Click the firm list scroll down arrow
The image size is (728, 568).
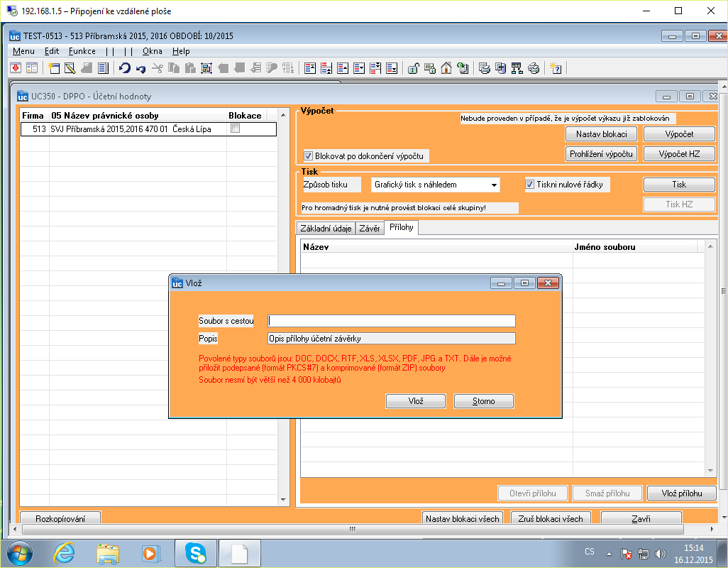[x=283, y=500]
